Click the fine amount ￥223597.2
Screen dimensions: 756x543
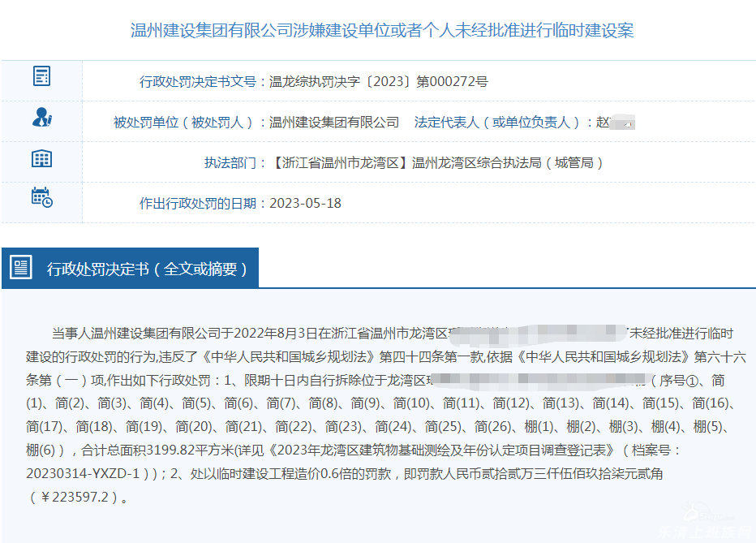[x=75, y=498]
